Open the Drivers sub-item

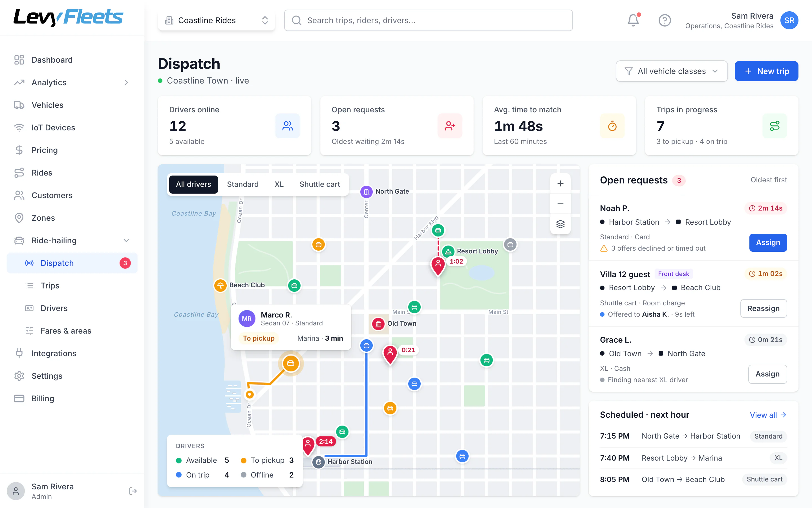[72, 308]
